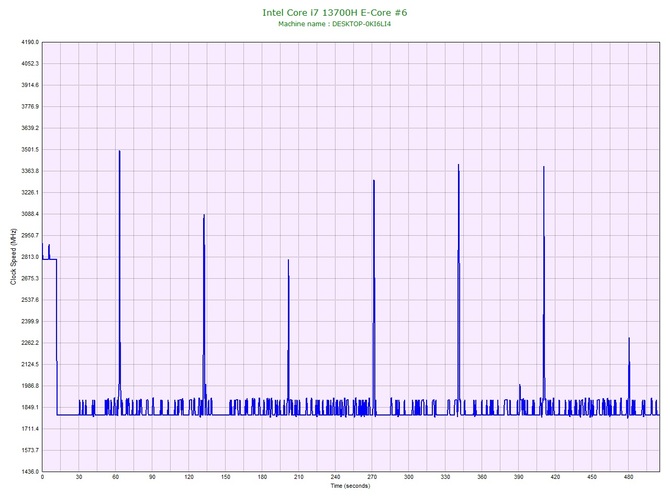This screenshot has height=503, width=670.
Task: Click the Time (seconds) axis label
Action: pos(350,486)
